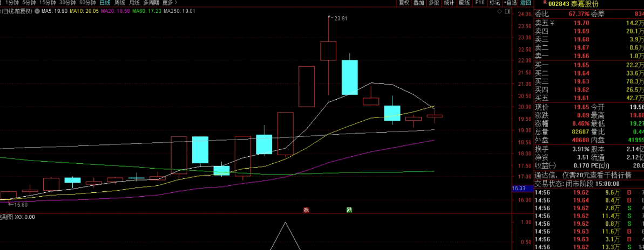Click the 复权 button

click(404, 3)
